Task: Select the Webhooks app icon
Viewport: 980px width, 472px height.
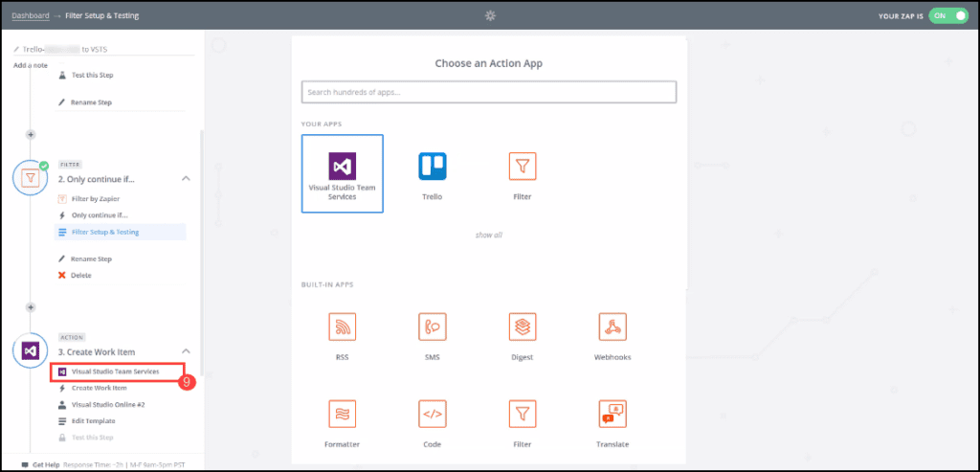Action: [612, 327]
